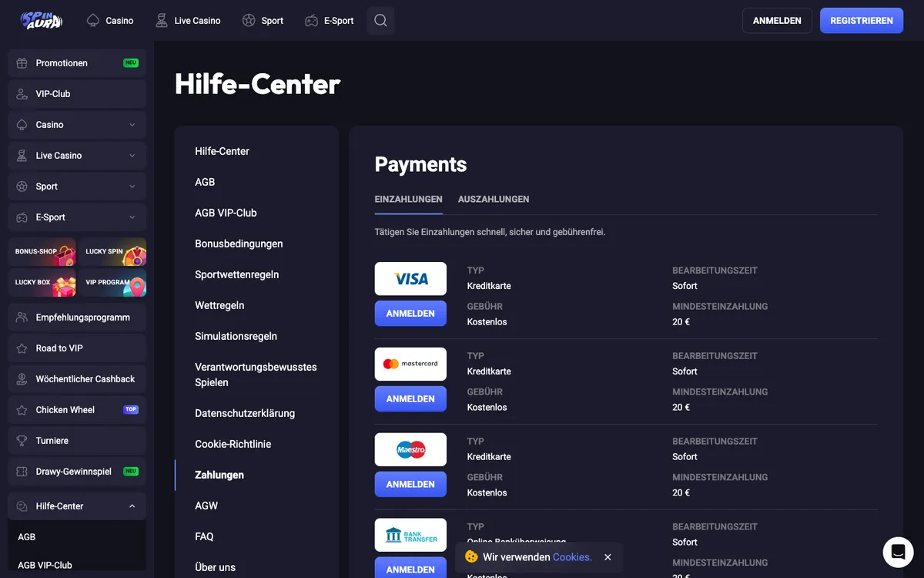Open the VIP Program tile
924x578 pixels.
coord(112,283)
